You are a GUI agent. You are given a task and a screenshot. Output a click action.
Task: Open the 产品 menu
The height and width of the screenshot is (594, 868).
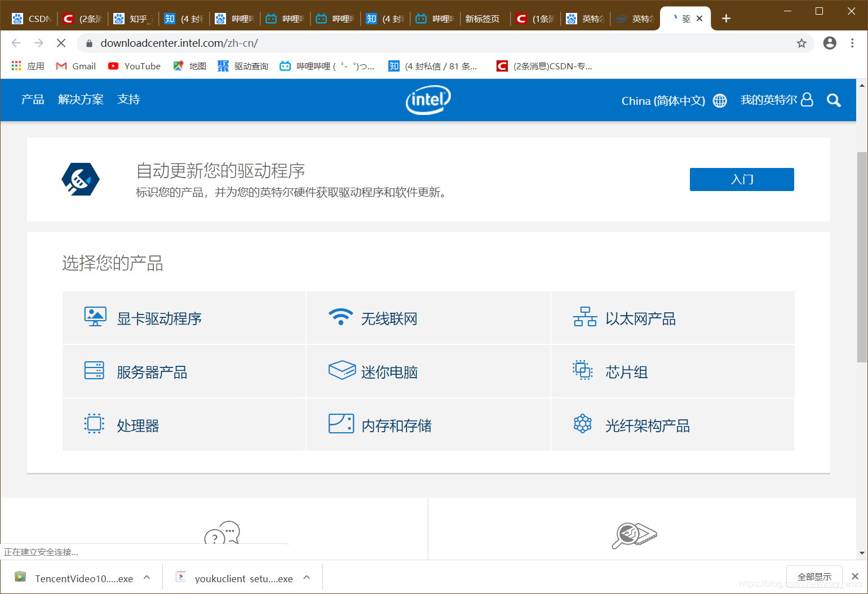[33, 100]
